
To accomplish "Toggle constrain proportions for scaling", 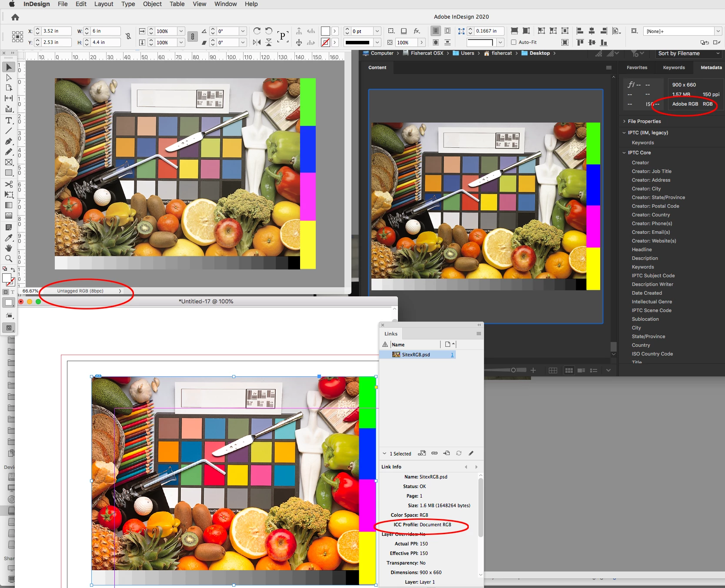I will click(x=193, y=37).
